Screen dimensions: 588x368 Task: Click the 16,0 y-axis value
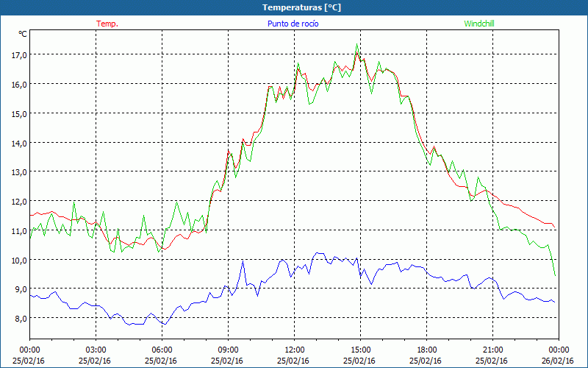click(20, 85)
